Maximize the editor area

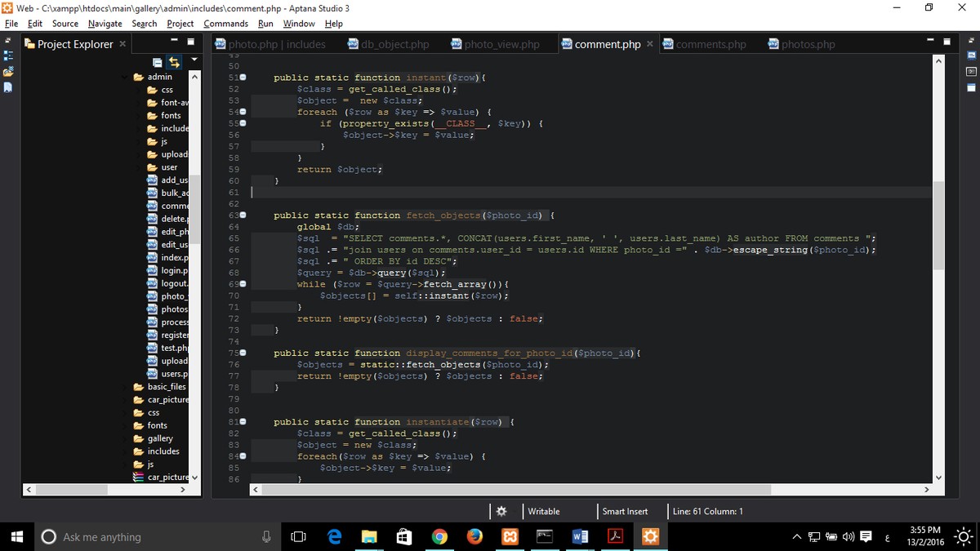947,42
